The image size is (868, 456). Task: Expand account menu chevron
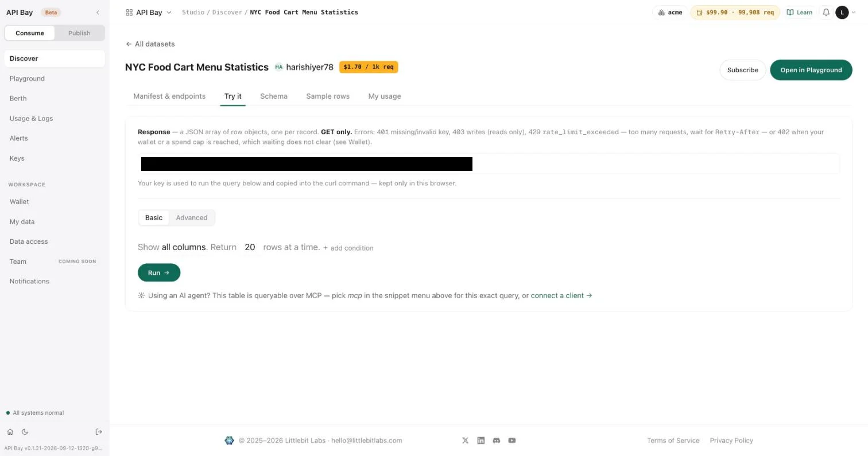pyautogui.click(x=854, y=12)
